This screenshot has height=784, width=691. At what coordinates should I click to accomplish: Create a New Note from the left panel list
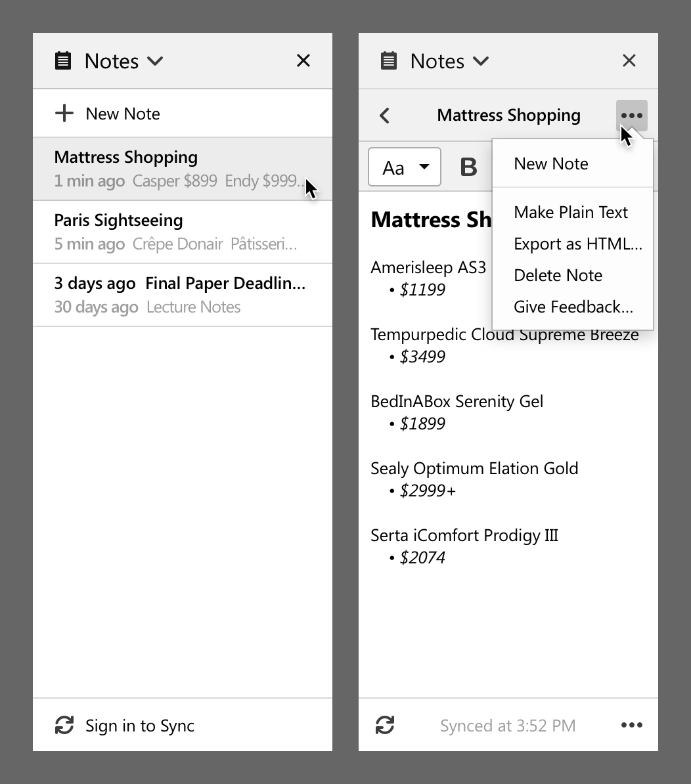(x=183, y=114)
